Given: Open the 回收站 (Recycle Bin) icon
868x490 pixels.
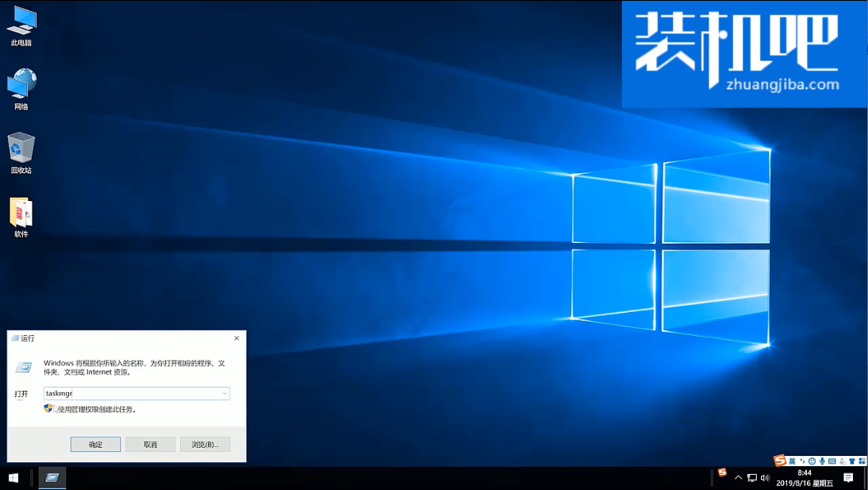Looking at the screenshot, I should pos(21,151).
